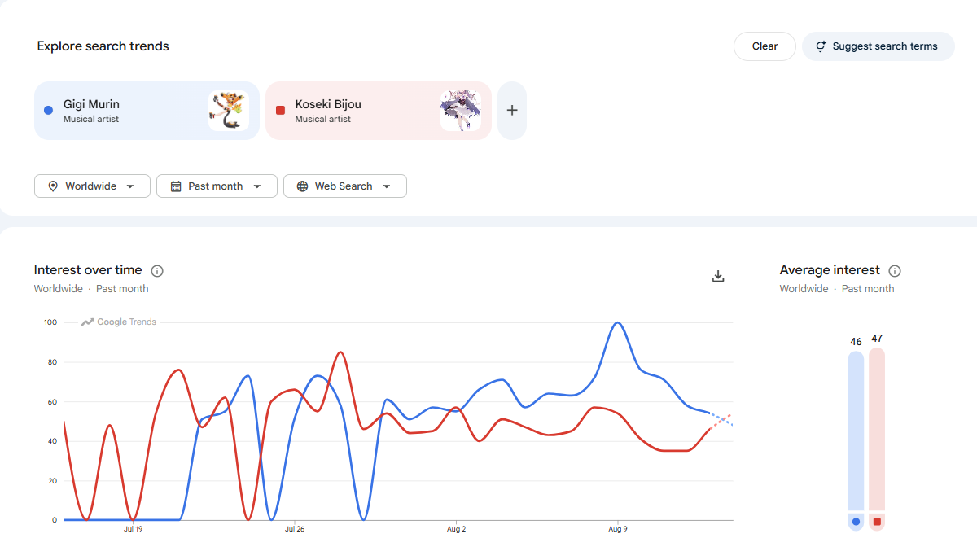Expand the Past month time range dropdown
This screenshot has width=977, height=560.
(217, 186)
